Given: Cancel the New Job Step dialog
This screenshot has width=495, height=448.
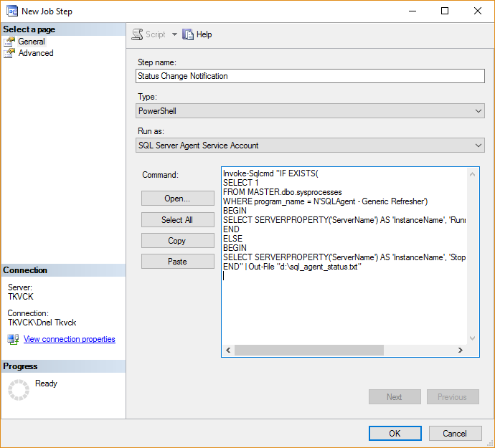Looking at the screenshot, I should (x=455, y=433).
